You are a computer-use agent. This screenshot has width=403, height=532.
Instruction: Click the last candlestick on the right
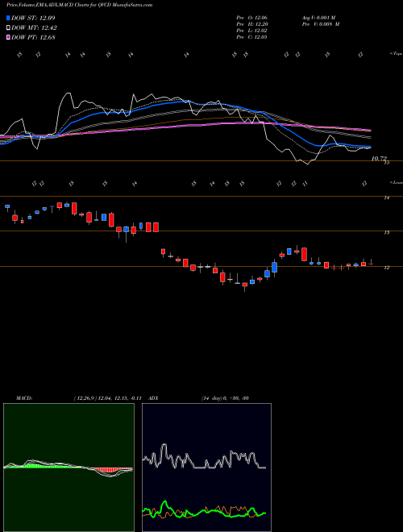pos(371,264)
